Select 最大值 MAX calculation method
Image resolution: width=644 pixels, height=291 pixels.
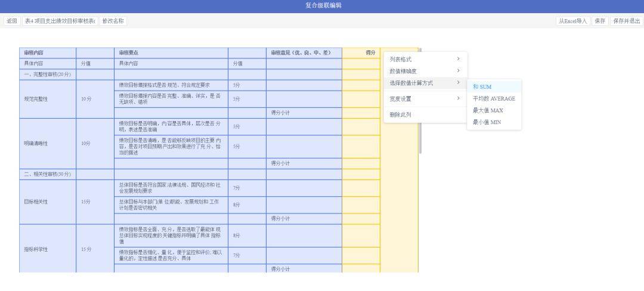[494, 110]
